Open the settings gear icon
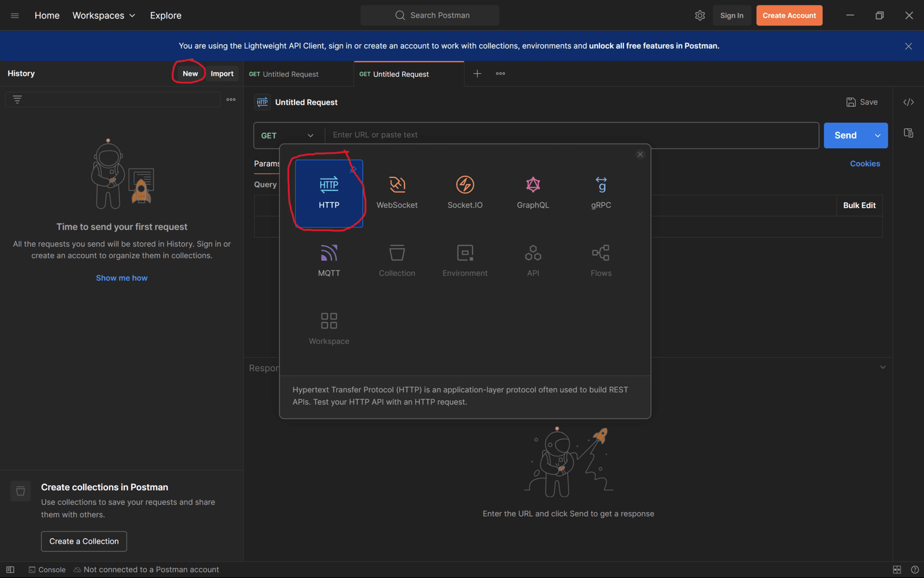Image resolution: width=924 pixels, height=578 pixels. (700, 16)
